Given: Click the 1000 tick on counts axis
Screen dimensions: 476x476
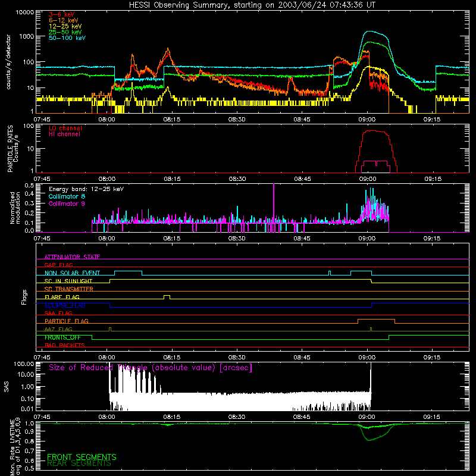Looking at the screenshot, I should tap(27, 36).
